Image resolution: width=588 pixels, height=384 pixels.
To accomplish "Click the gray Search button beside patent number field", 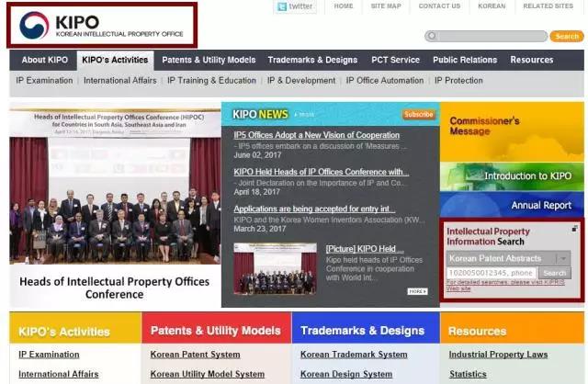I will [x=555, y=273].
